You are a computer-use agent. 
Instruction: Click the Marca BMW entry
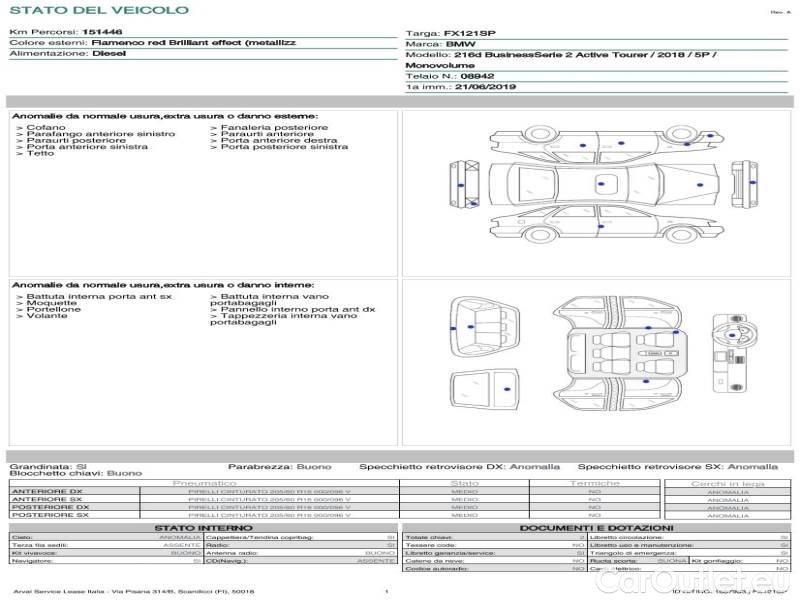click(440, 44)
